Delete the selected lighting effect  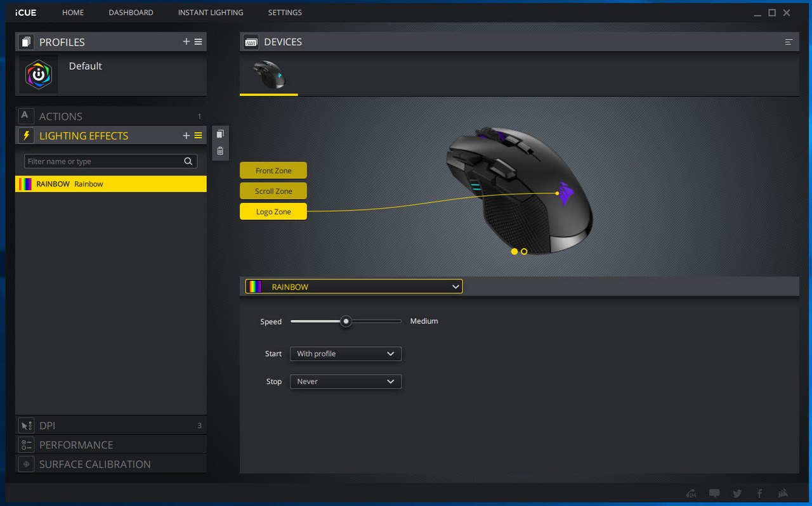pos(220,151)
